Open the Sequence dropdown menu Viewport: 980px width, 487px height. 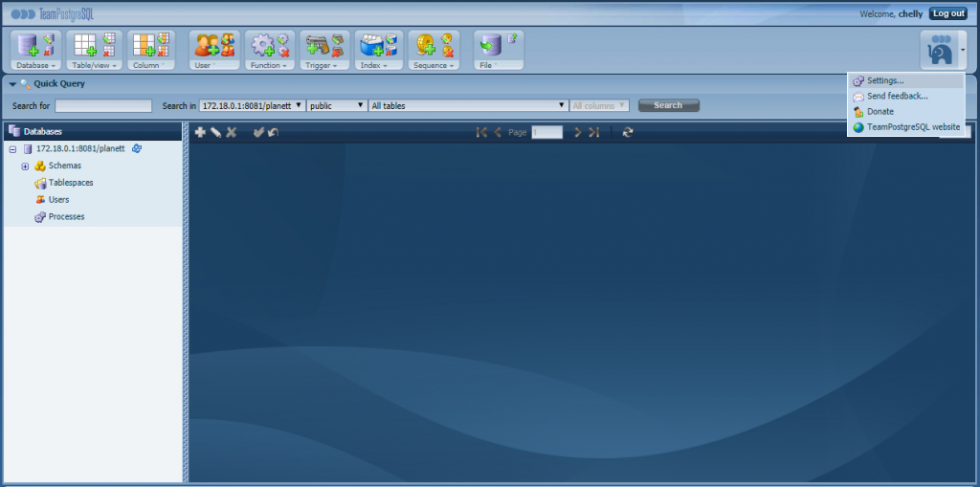click(x=434, y=65)
